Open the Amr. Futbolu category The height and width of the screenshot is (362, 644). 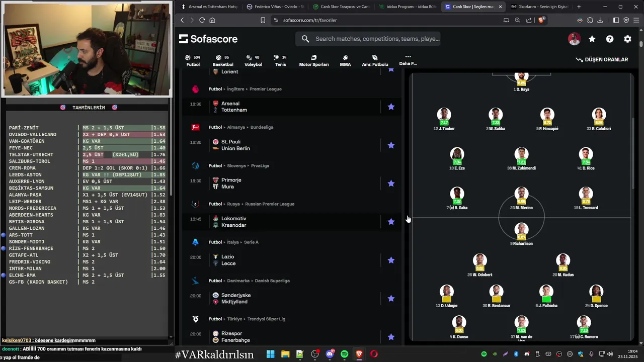(375, 61)
